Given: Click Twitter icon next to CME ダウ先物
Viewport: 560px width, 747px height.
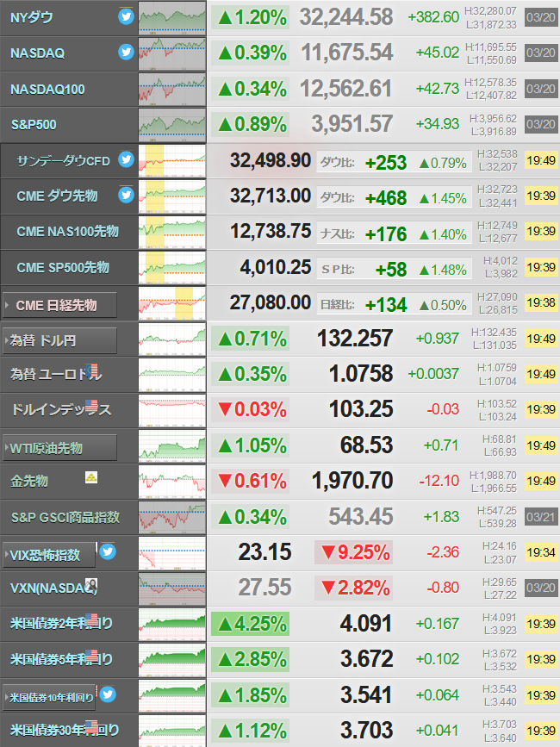Looking at the screenshot, I should coord(126,195).
